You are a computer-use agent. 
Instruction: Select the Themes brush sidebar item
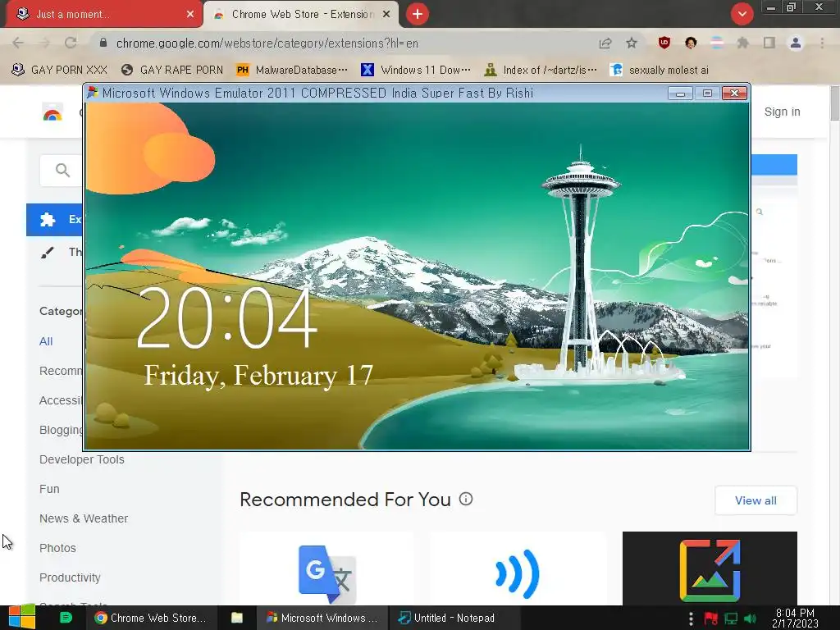[61, 252]
